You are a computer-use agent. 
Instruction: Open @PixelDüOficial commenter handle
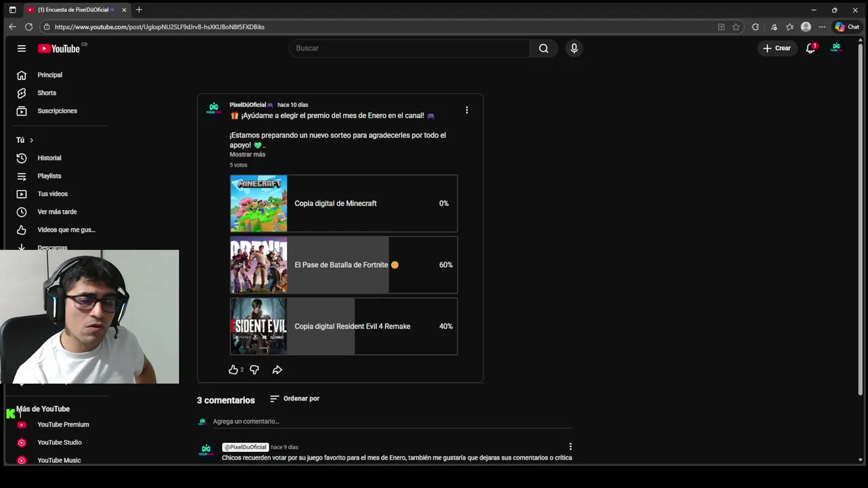coord(245,447)
